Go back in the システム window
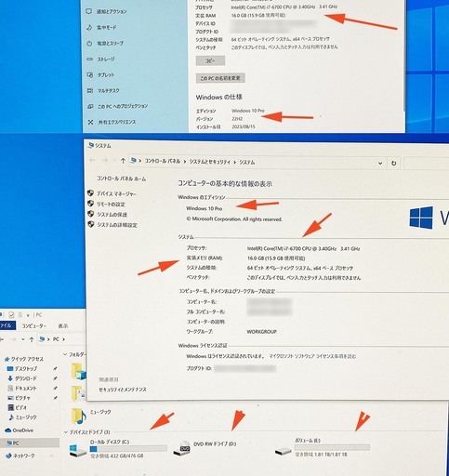 pos(92,160)
